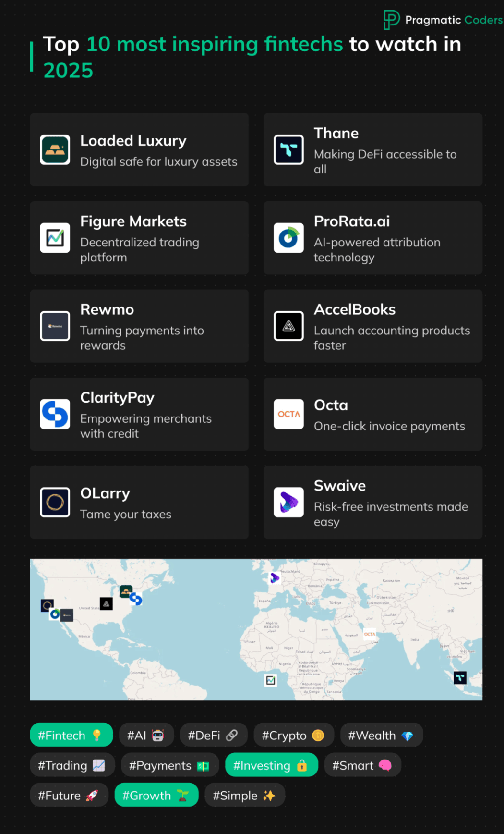
Task: Click the #Simple tag
Action: [245, 795]
